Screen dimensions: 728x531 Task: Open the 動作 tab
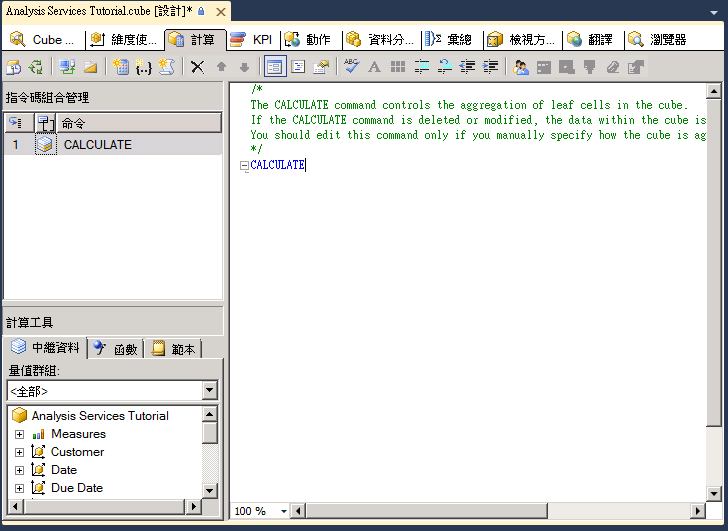point(309,40)
